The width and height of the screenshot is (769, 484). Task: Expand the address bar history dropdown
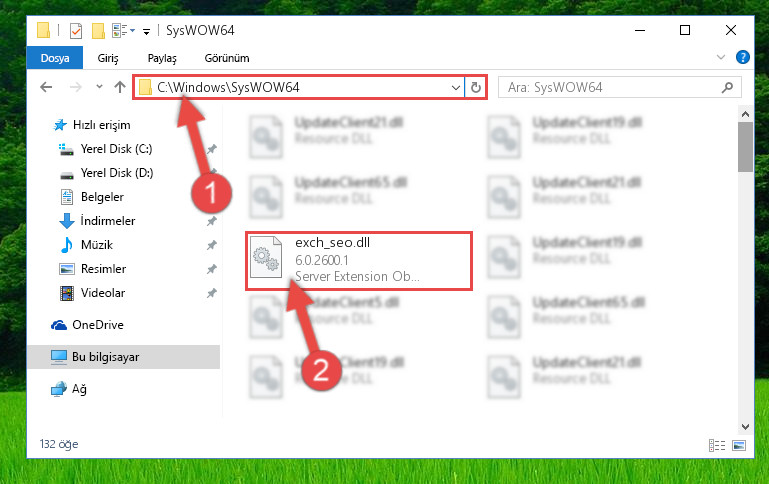coord(456,87)
